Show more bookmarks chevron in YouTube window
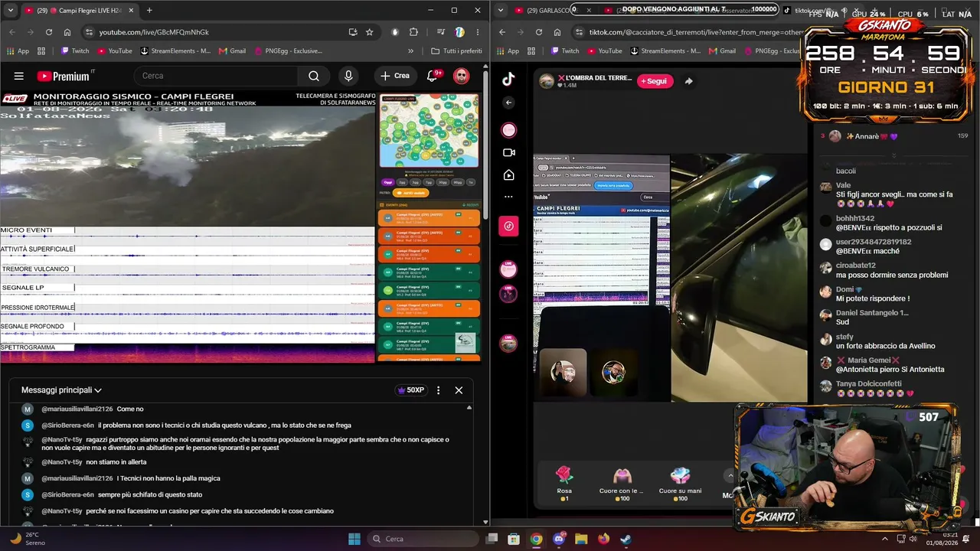The height and width of the screenshot is (551, 980). (x=410, y=51)
